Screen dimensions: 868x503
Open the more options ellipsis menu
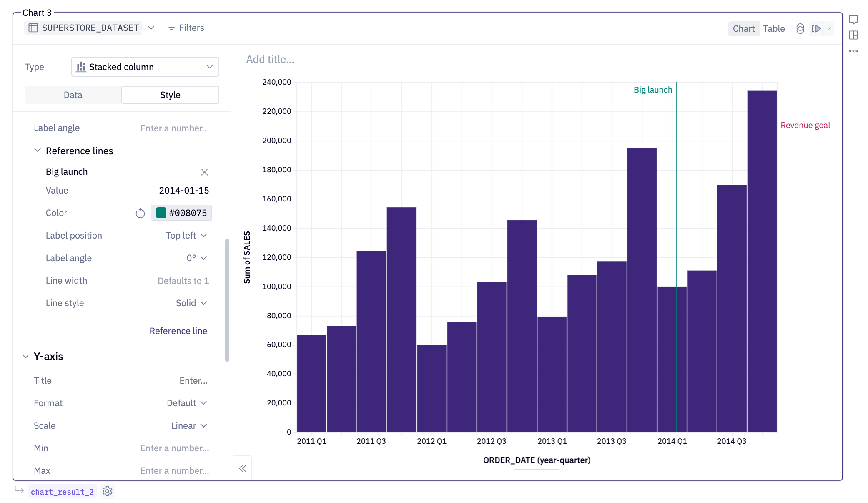(853, 51)
